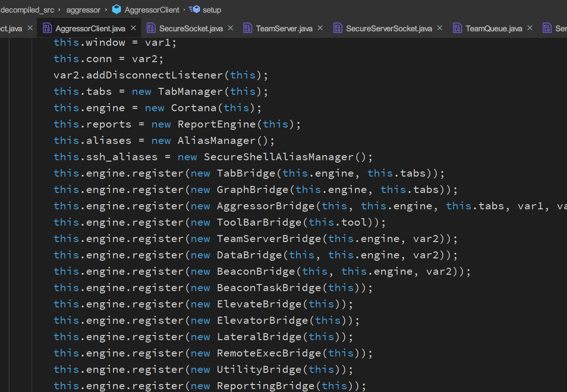The width and height of the screenshot is (567, 392).
Task: Close the TeamServer.java tab
Action: 320,28
